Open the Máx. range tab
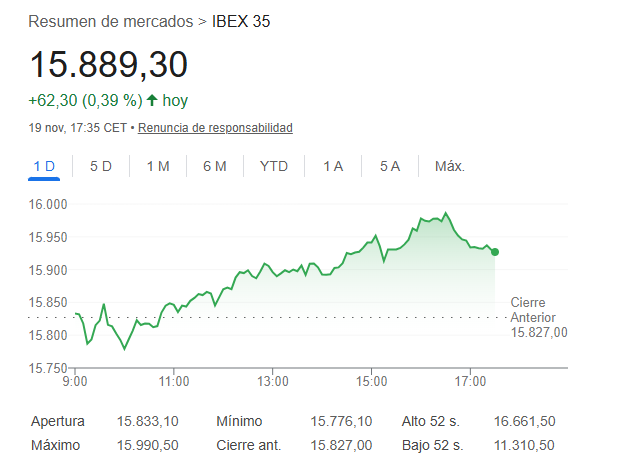 click(450, 166)
